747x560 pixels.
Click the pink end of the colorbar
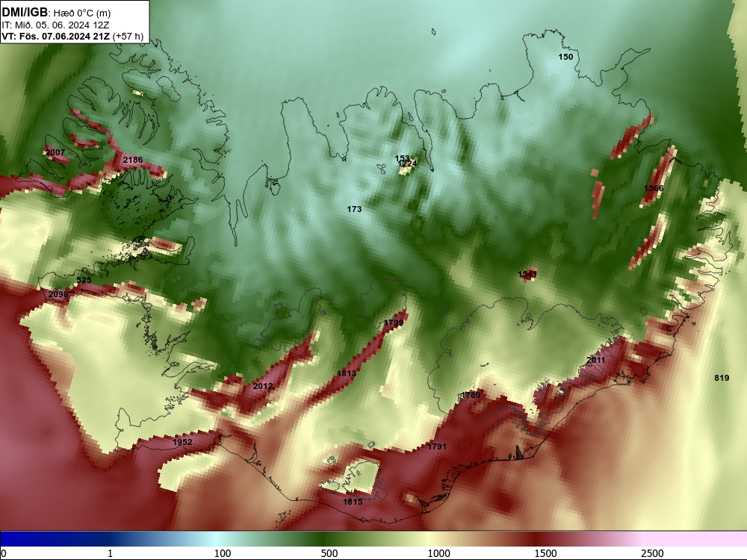coord(695,538)
